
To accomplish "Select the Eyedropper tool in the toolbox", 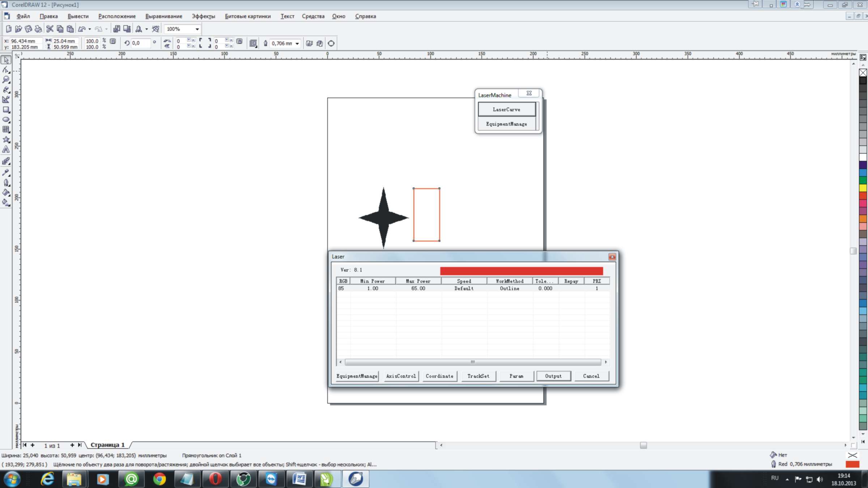I will click(6, 172).
